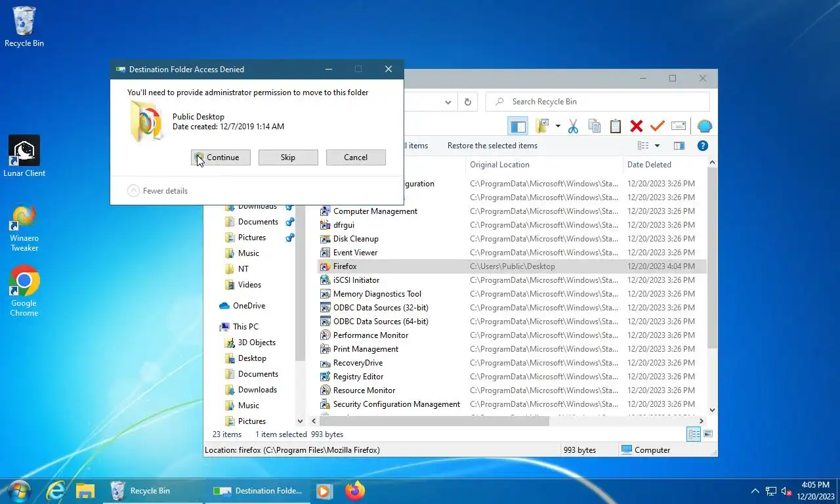Open Classic Explorer shell settings icon
Screen dimensions: 840x504
pos(704,126)
